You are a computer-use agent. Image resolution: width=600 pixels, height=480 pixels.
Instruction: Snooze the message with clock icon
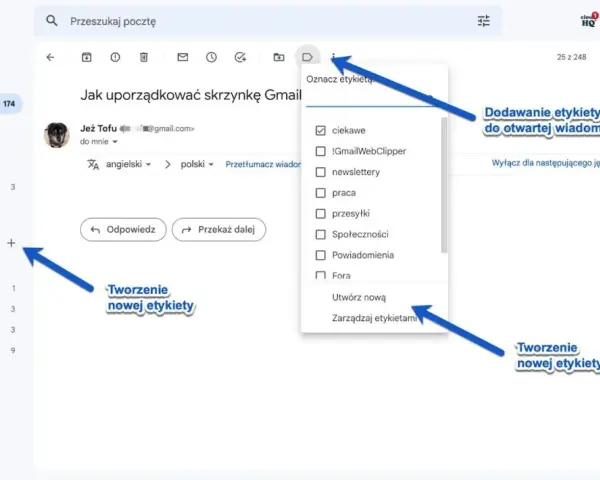[x=211, y=57]
